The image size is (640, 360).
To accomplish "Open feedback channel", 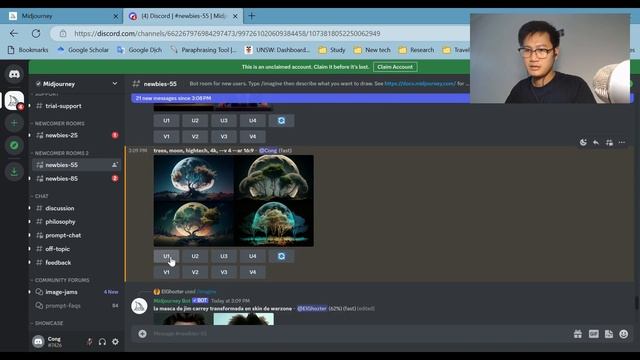I will coord(76,263).
